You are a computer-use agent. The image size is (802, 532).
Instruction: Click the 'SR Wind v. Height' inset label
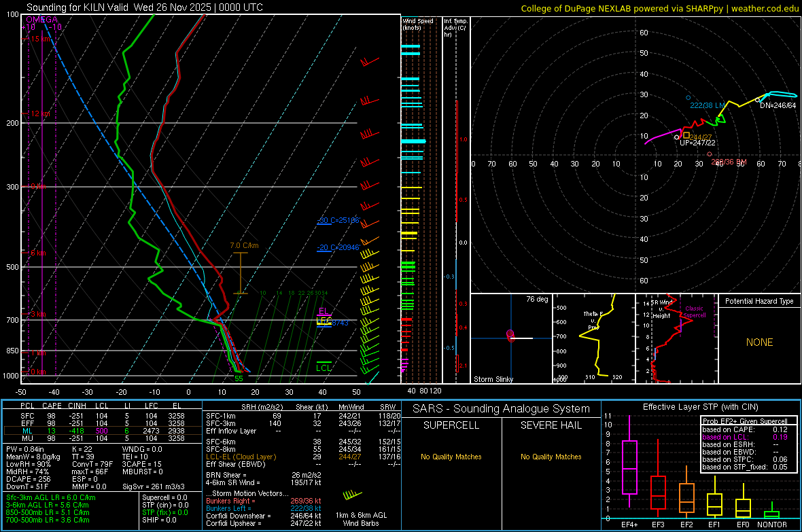coord(661,309)
